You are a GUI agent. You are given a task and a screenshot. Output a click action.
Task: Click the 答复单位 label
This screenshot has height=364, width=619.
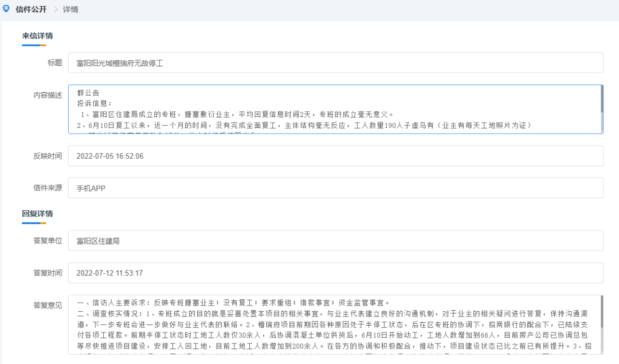tap(48, 241)
